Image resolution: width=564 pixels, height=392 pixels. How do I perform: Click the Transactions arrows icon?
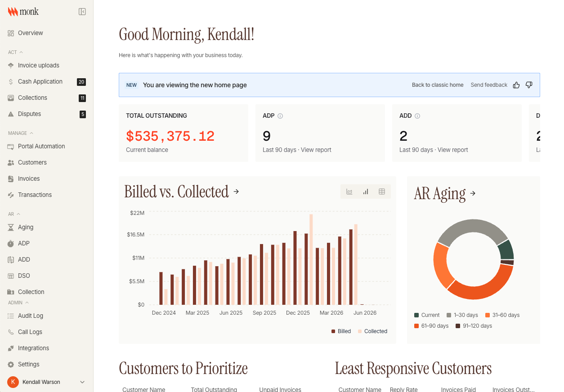click(11, 195)
